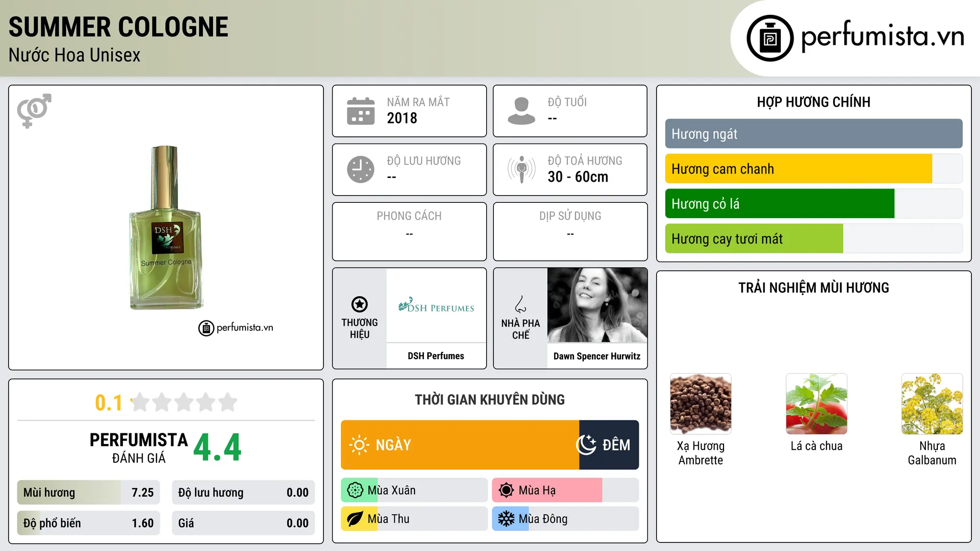Select the Lá cà chua note image
The image size is (980, 551).
(816, 404)
